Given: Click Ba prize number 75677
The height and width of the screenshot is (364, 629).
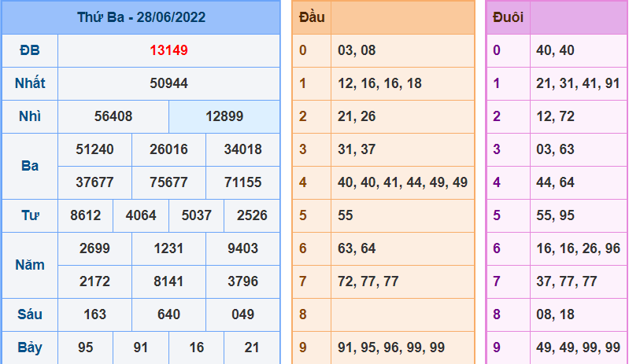Looking at the screenshot, I should coord(169,182).
